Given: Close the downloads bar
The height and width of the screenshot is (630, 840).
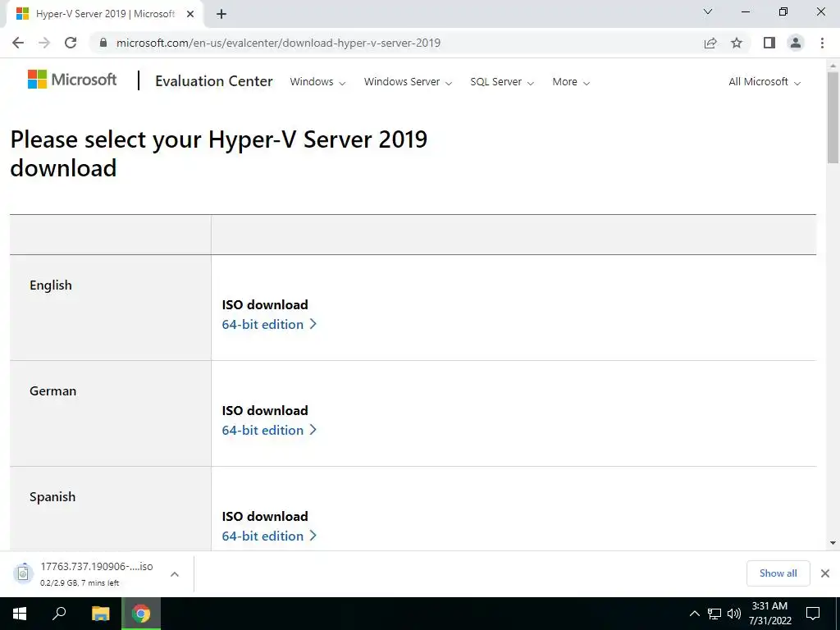Looking at the screenshot, I should click(x=825, y=573).
